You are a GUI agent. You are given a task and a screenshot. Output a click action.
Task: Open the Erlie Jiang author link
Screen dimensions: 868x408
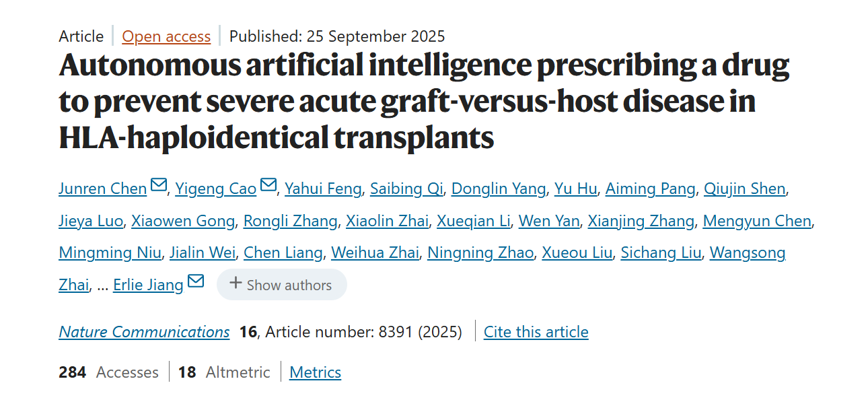[x=148, y=285]
